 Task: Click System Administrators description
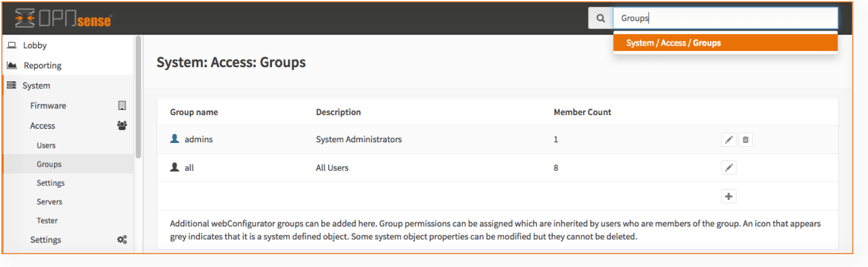pos(359,140)
